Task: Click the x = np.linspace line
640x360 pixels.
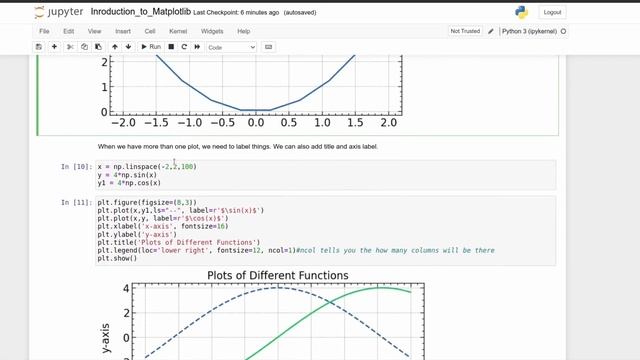Action: 147,167
